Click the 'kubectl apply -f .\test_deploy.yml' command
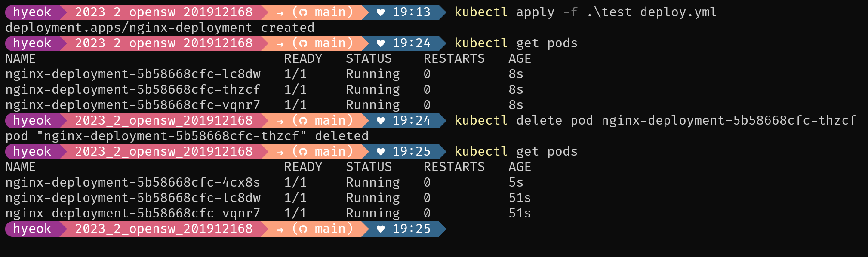Viewport: 868px width, 257px height. [x=585, y=12]
